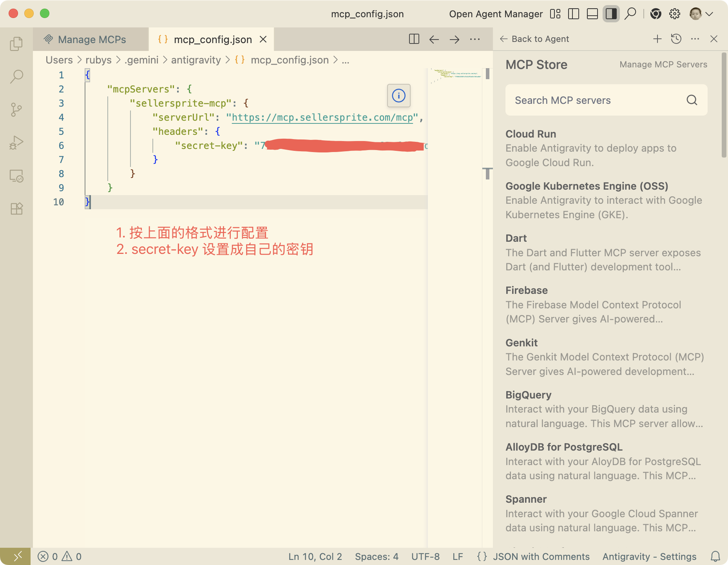Expand the account avatar dropdown
Viewport: 728px width, 565px height.
point(701,14)
